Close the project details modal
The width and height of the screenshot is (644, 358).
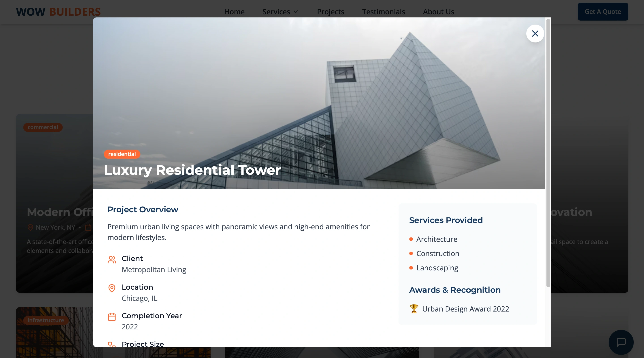pyautogui.click(x=535, y=34)
